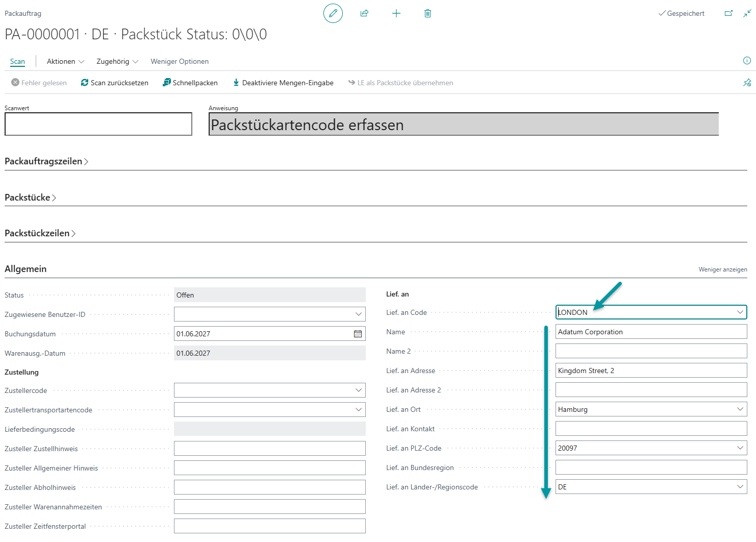
Task: Open the info circle icon
Action: [x=747, y=61]
